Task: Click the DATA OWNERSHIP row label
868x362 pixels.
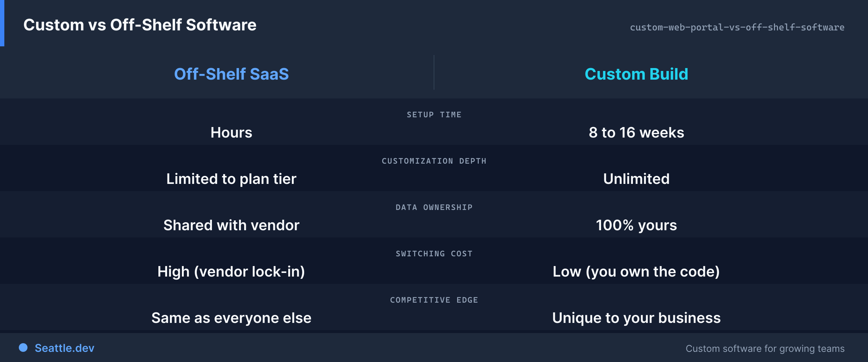Action: (434, 207)
